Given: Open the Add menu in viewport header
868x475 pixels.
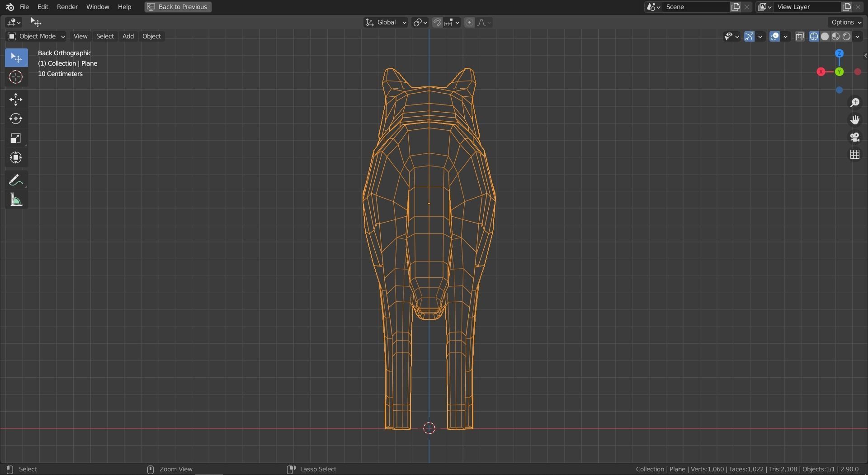Looking at the screenshot, I should point(128,36).
